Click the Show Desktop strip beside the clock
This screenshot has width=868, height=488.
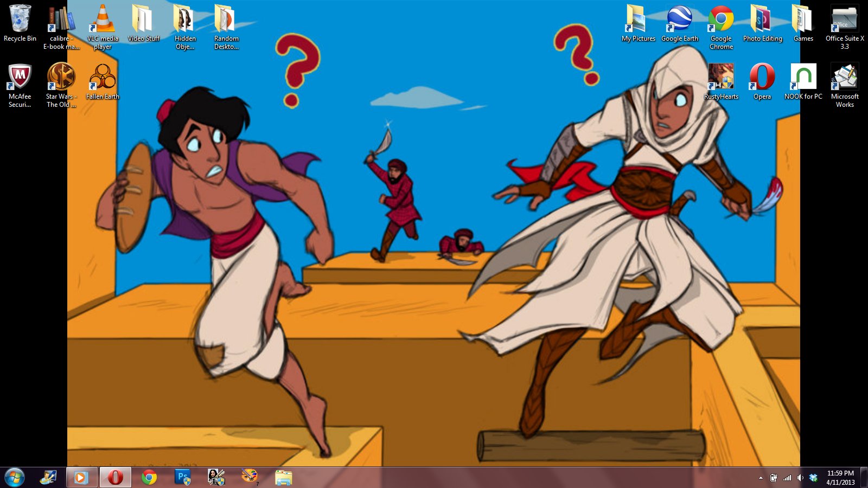pos(864,477)
